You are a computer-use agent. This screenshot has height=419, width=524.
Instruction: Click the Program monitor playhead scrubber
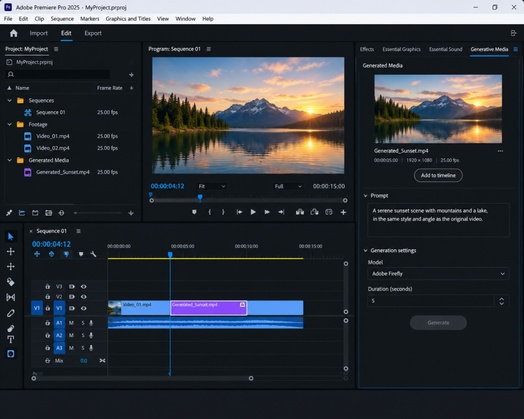200,198
